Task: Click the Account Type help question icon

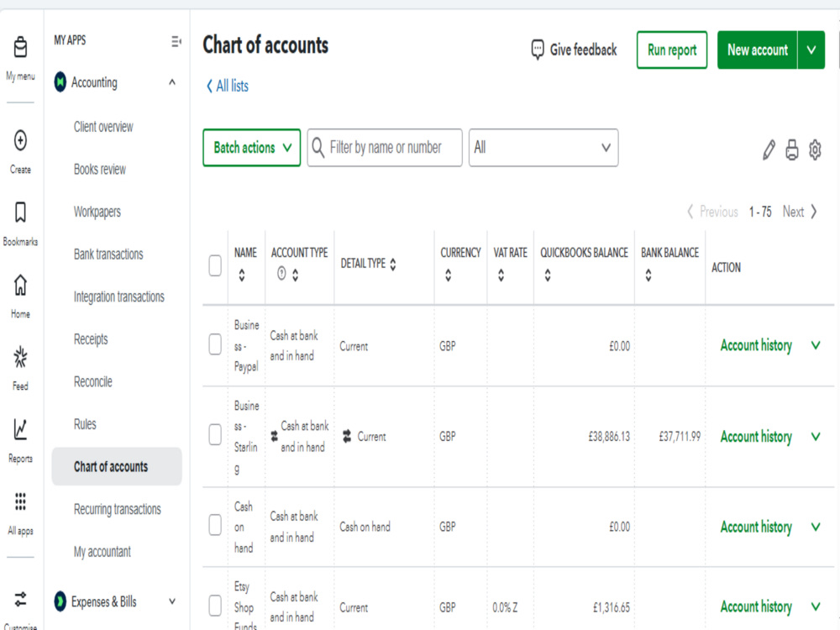Action: pyautogui.click(x=281, y=274)
